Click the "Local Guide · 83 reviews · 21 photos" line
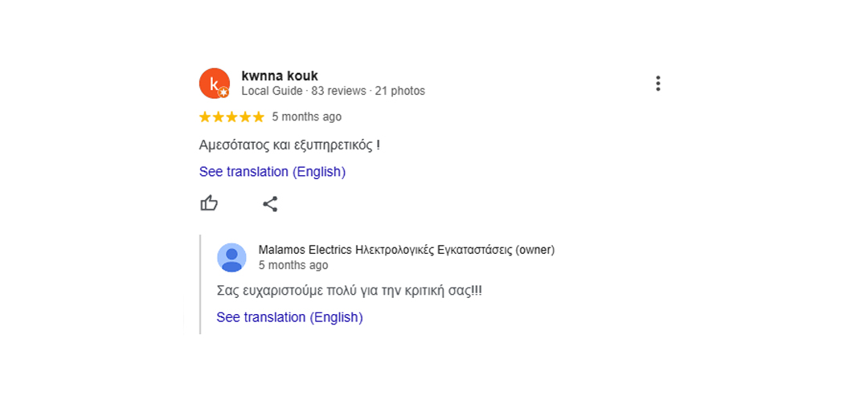868x408 pixels. click(x=334, y=91)
